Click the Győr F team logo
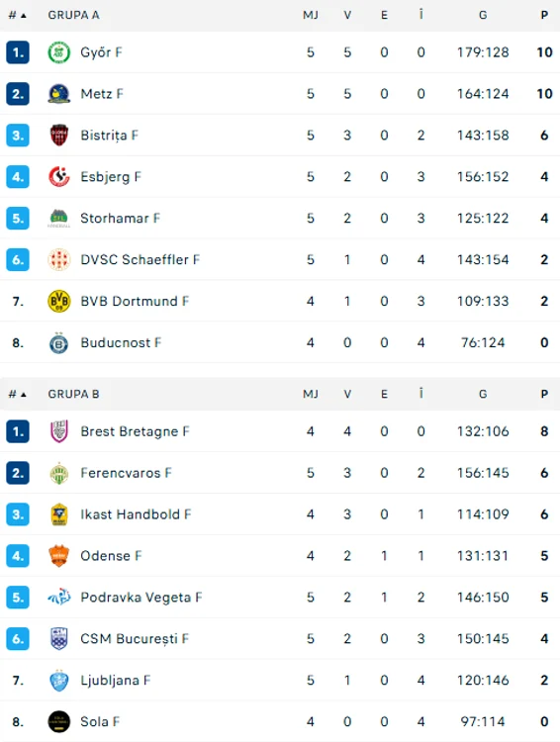 (59, 52)
